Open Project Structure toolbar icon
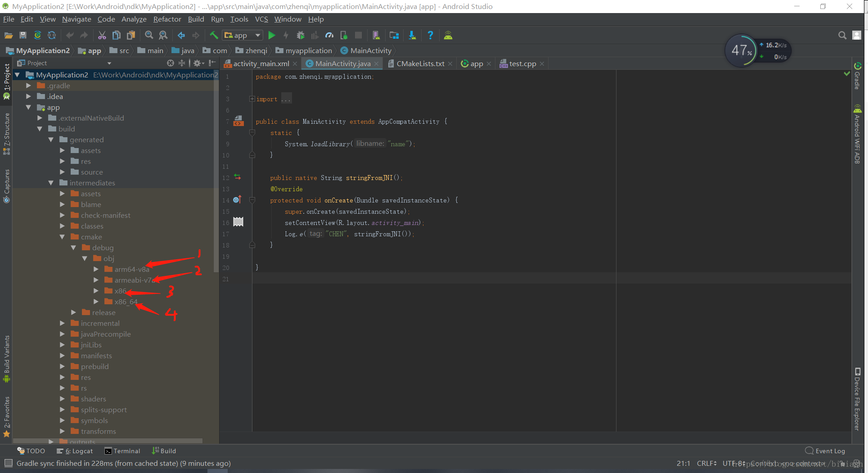Viewport: 868px width, 473px height. (x=394, y=35)
